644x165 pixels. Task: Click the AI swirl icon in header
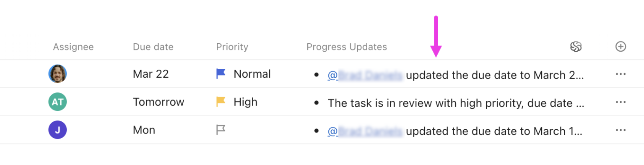coord(576,47)
